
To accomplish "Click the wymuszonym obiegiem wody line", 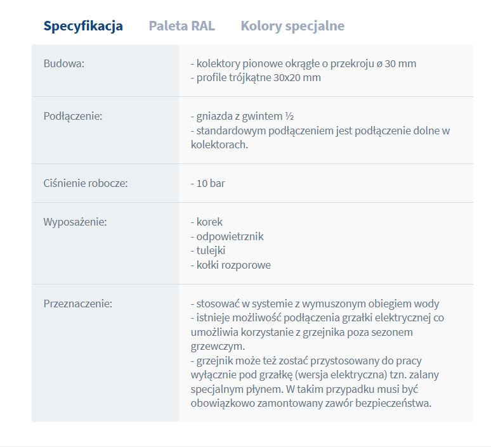I will (315, 304).
